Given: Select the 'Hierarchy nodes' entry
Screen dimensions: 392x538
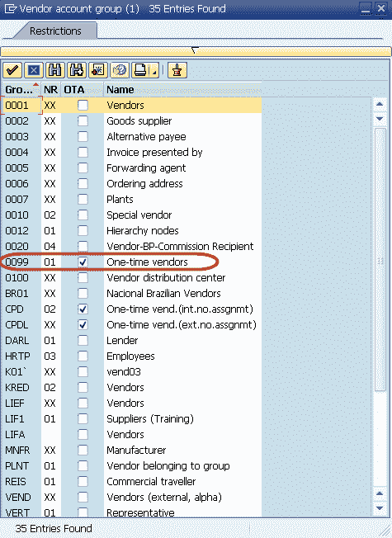Looking at the screenshot, I should (143, 230).
